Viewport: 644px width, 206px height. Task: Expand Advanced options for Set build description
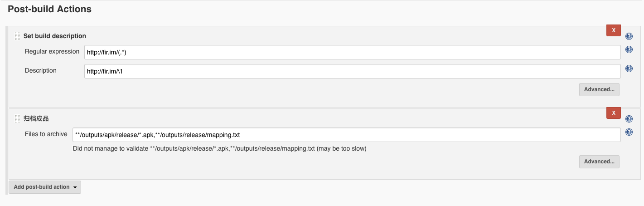click(599, 89)
